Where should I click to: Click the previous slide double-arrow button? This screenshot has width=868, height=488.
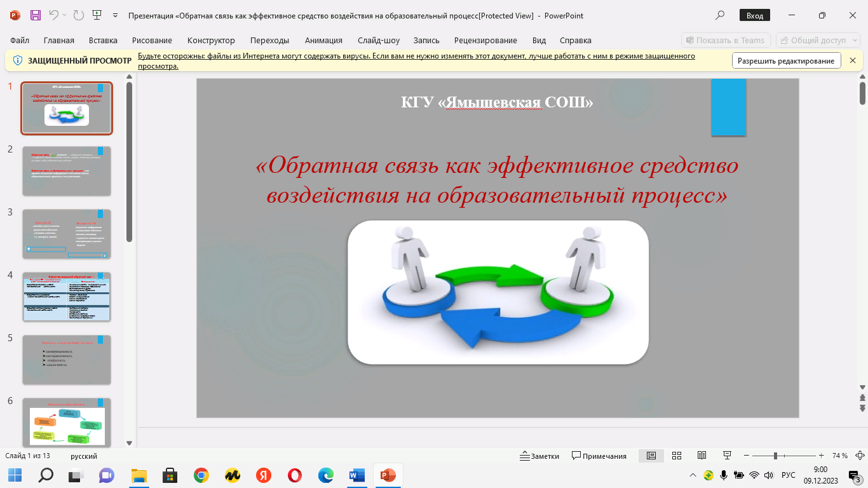[x=862, y=398]
